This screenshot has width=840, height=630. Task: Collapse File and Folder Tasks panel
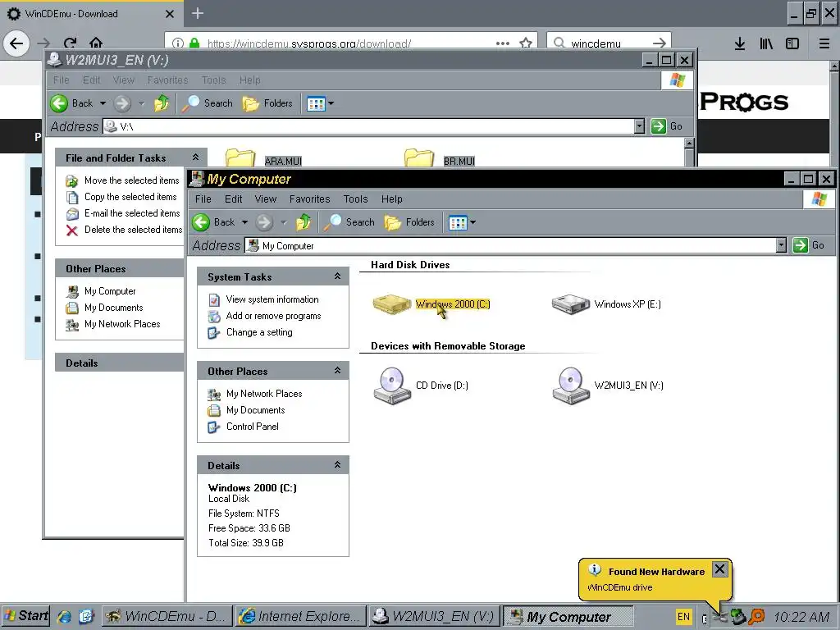(195, 157)
